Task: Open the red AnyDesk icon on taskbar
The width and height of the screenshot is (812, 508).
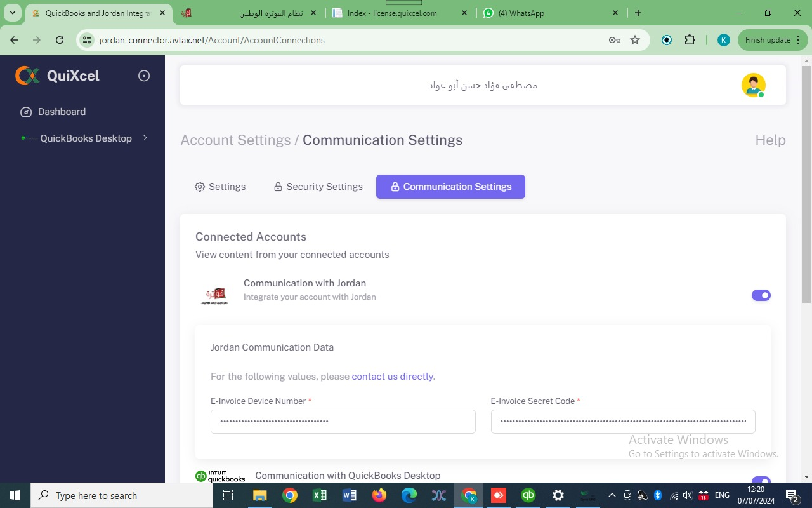Action: pos(499,495)
